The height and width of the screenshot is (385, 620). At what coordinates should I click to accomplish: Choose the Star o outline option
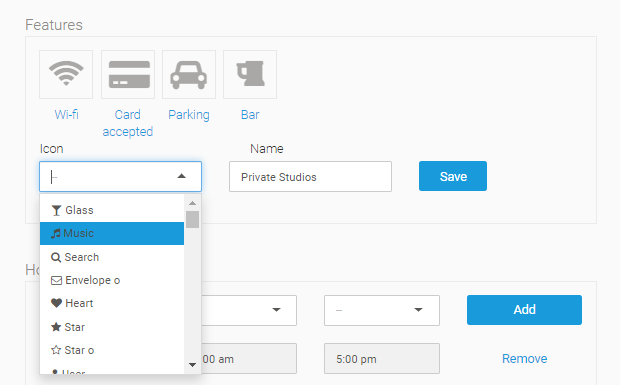[x=112, y=350]
